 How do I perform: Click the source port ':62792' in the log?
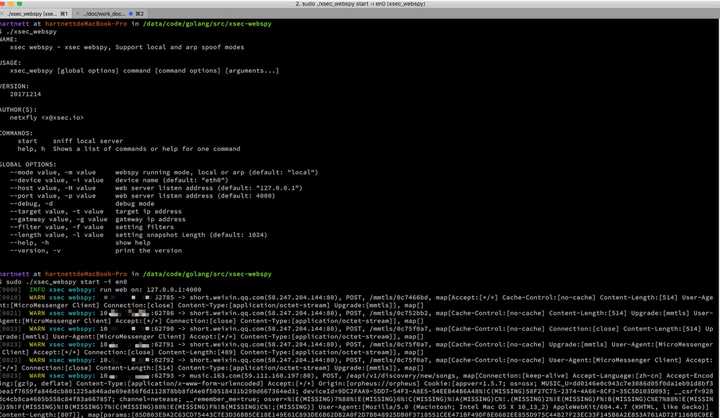coord(163,360)
